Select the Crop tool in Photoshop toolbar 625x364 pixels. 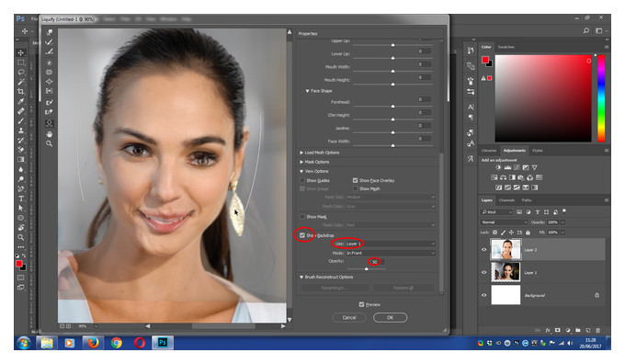click(21, 91)
